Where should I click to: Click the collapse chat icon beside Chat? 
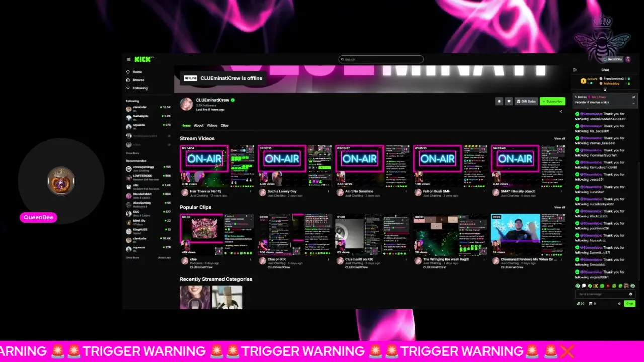click(x=575, y=70)
